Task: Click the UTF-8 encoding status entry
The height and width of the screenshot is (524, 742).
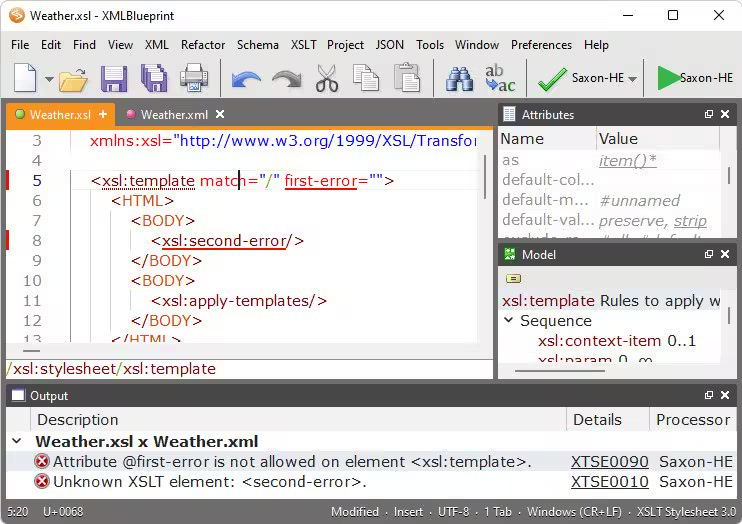Action: click(x=453, y=512)
